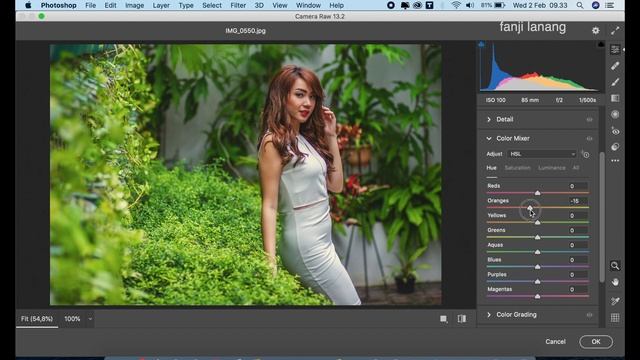Select the Red Eye removal tool
Image resolution: width=640 pixels, height=360 pixels.
click(615, 131)
